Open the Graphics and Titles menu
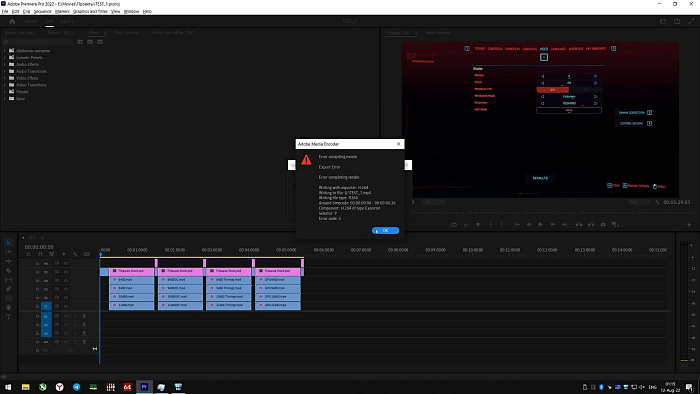Viewport: 700px width, 394px height. (x=90, y=11)
